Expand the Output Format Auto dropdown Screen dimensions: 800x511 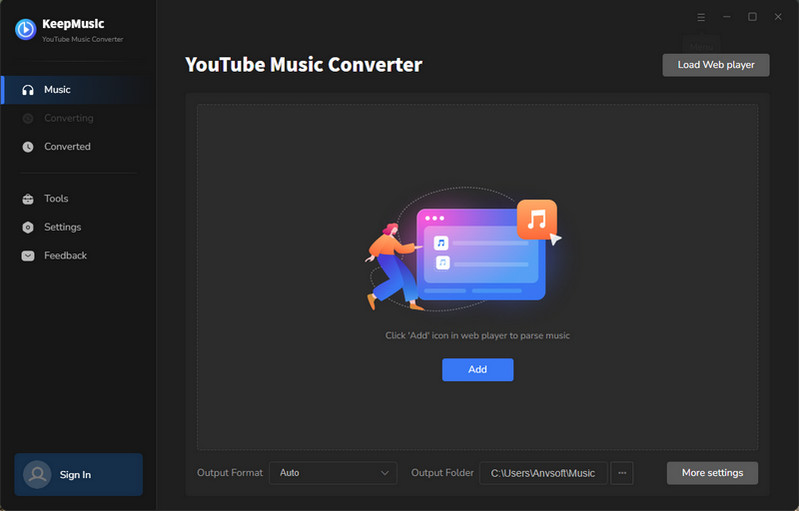click(333, 473)
